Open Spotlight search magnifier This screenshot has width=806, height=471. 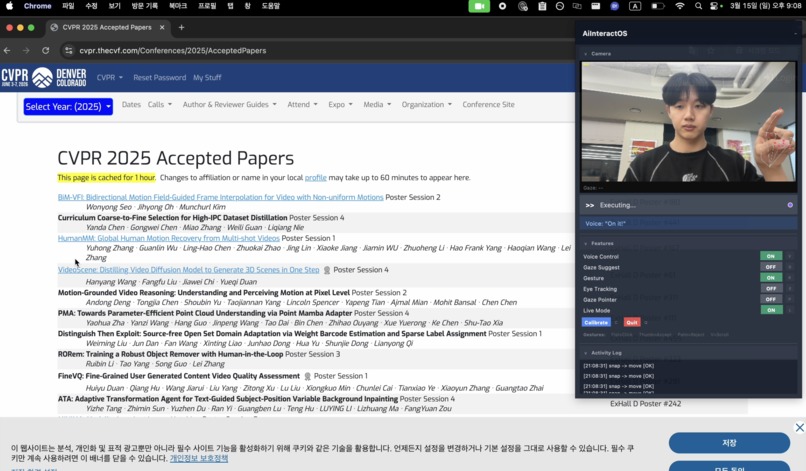[698, 6]
